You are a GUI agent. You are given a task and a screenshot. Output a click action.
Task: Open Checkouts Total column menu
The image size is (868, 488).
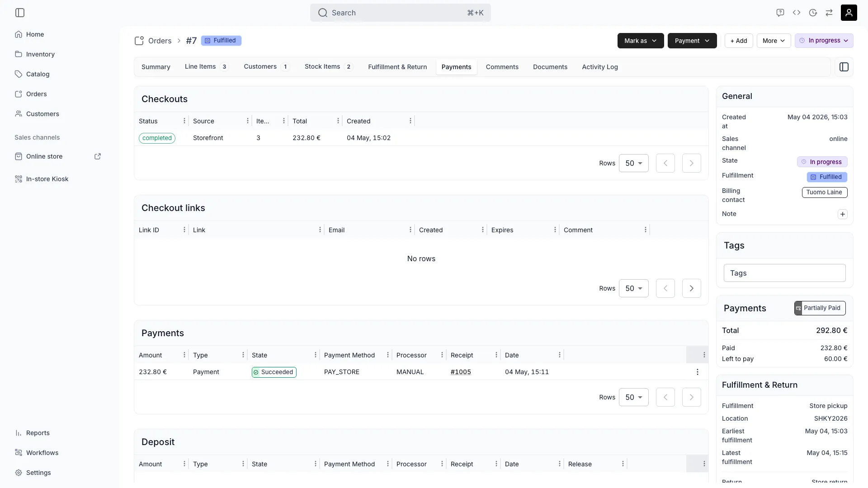(338, 121)
